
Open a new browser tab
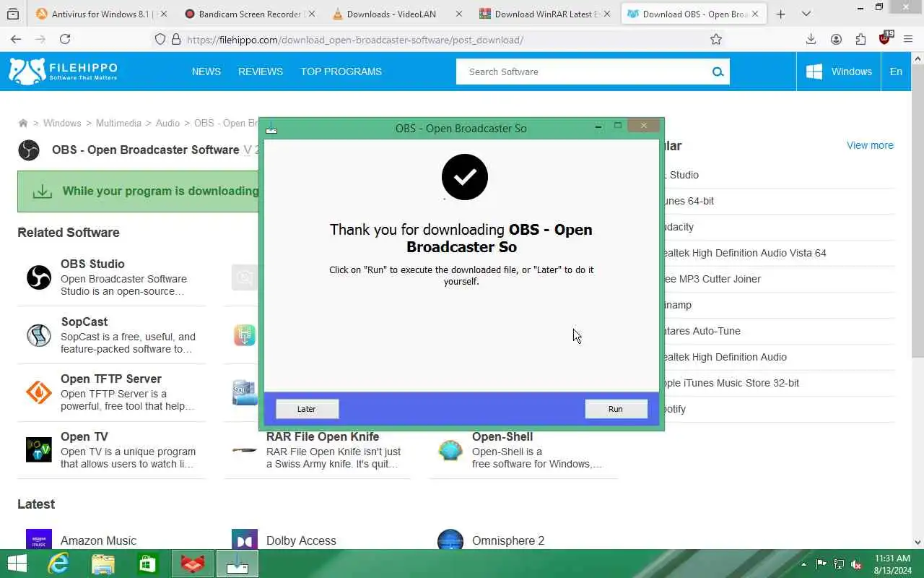pyautogui.click(x=780, y=14)
